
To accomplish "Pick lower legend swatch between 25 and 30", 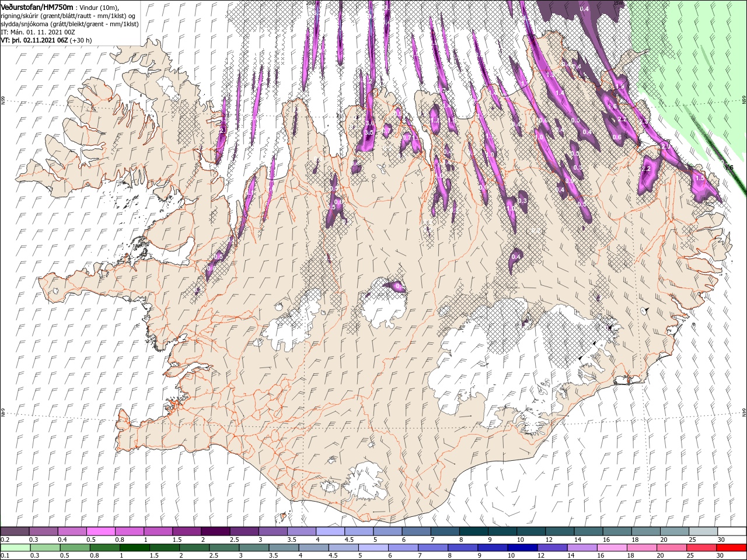I will pyautogui.click(x=701, y=548).
